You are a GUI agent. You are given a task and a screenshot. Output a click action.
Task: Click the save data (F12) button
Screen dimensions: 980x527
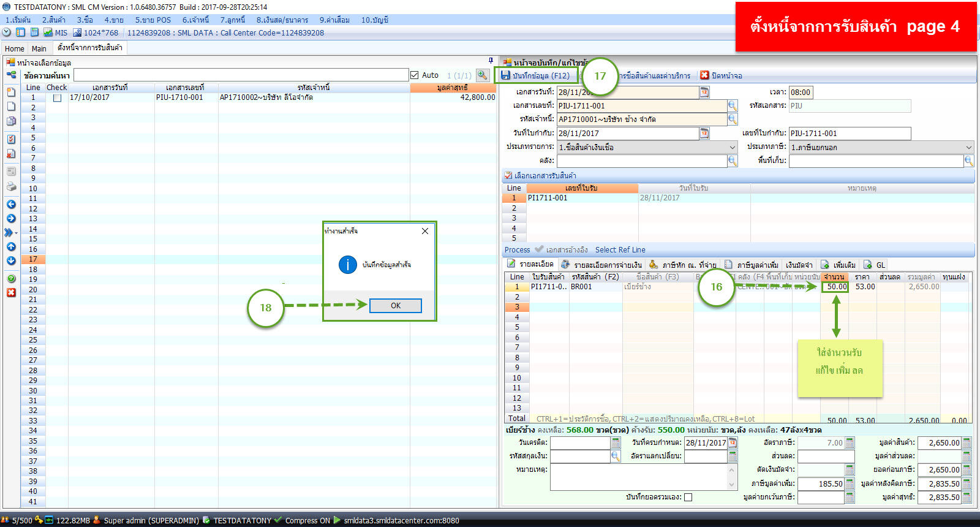(535, 75)
